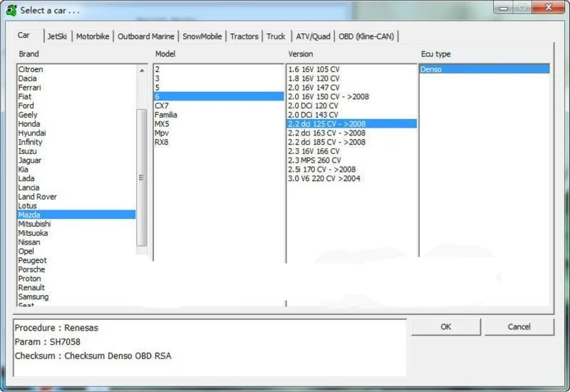Screen dimensions: 570x392
Task: Select version 1.8 16V 120 CV
Action: [352, 78]
